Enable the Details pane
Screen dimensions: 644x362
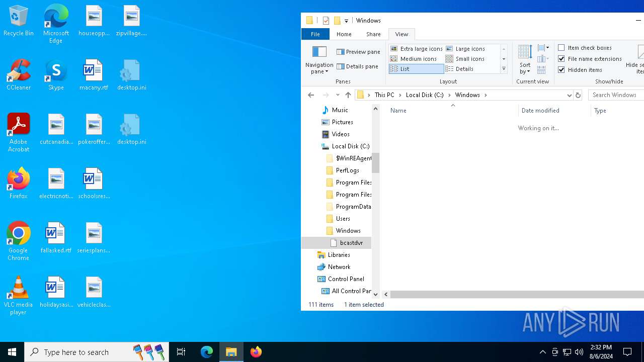click(357, 66)
